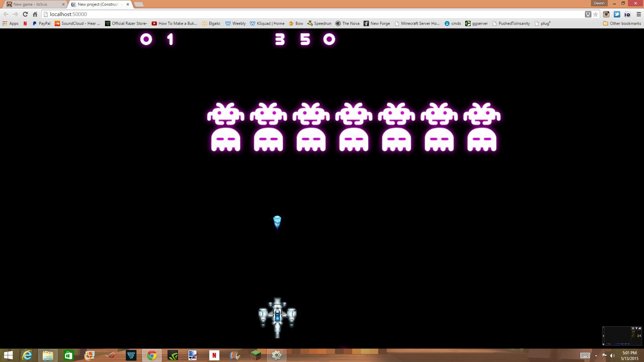The width and height of the screenshot is (644, 362).
Task: Open the Bow bookmark
Action: pyautogui.click(x=296, y=23)
